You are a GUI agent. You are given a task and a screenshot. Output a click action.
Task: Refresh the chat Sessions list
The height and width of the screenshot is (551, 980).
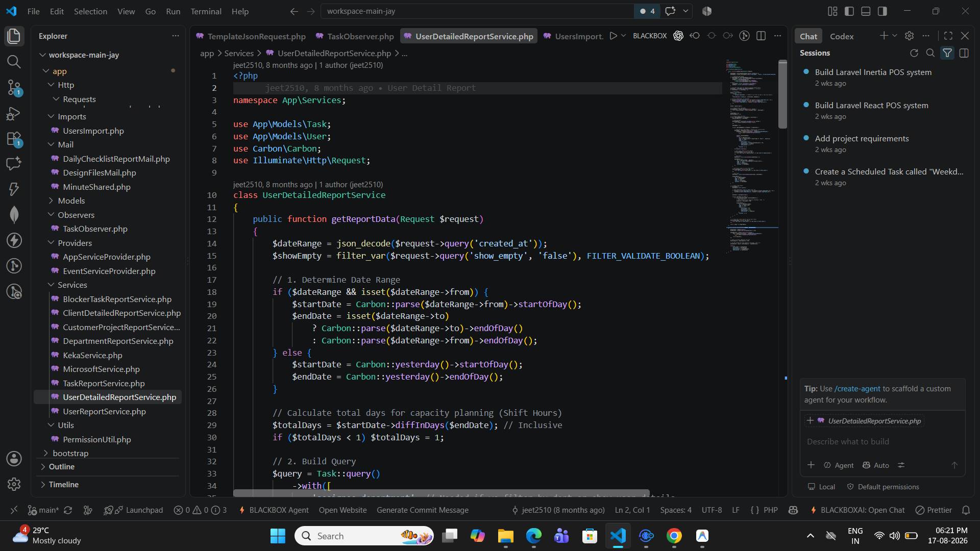click(x=914, y=53)
